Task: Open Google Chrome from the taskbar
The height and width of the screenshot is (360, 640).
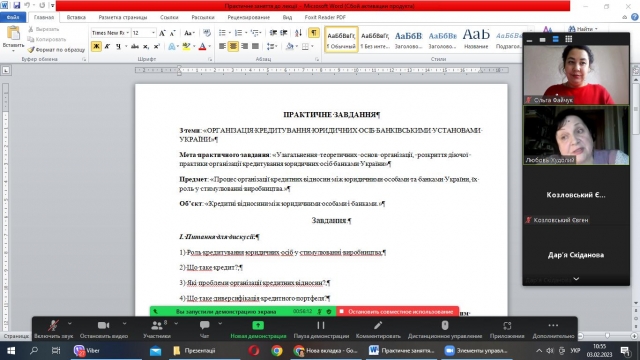Action: [277, 351]
